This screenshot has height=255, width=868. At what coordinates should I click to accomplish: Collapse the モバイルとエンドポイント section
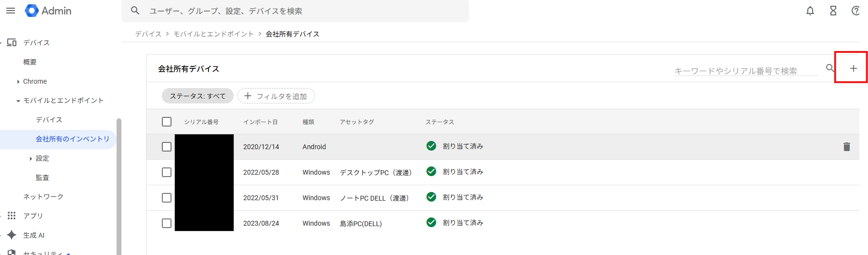pos(18,101)
